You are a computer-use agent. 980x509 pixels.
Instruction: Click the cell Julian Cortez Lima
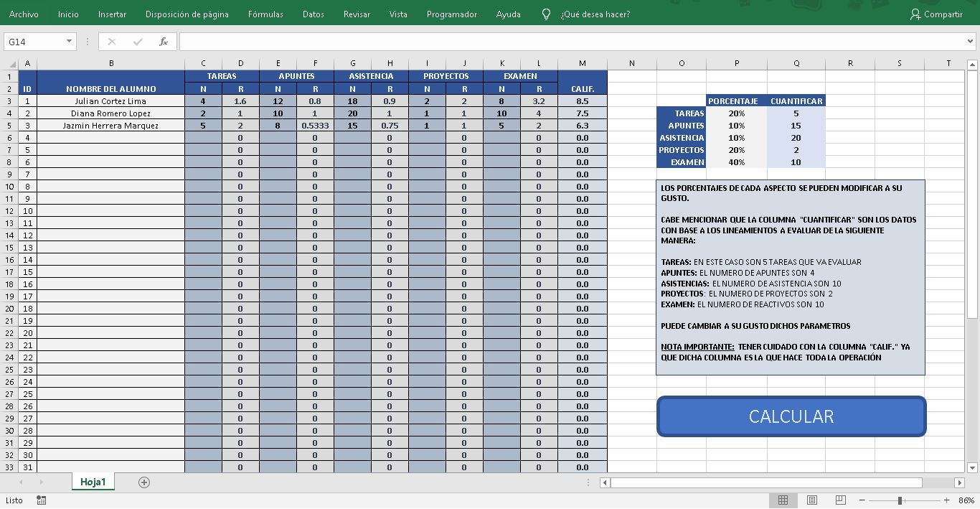110,101
